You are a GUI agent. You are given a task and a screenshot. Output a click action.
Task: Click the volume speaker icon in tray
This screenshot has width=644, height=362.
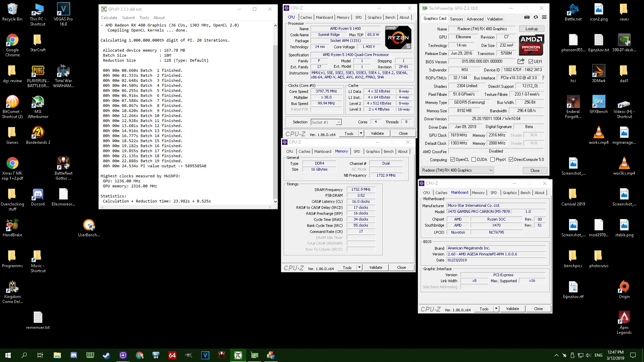pyautogui.click(x=589, y=355)
